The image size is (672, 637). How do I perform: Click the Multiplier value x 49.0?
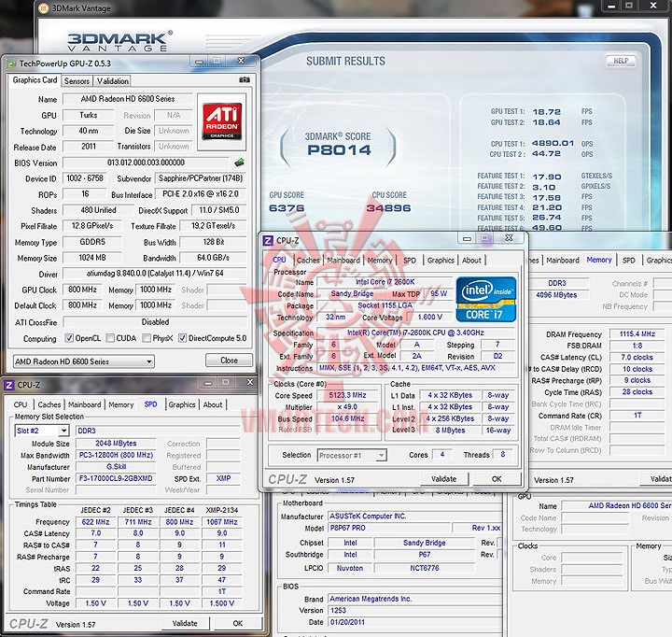click(x=347, y=406)
